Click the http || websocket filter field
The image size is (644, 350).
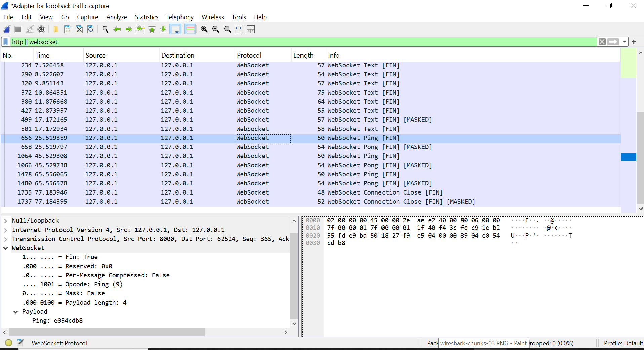click(x=304, y=42)
